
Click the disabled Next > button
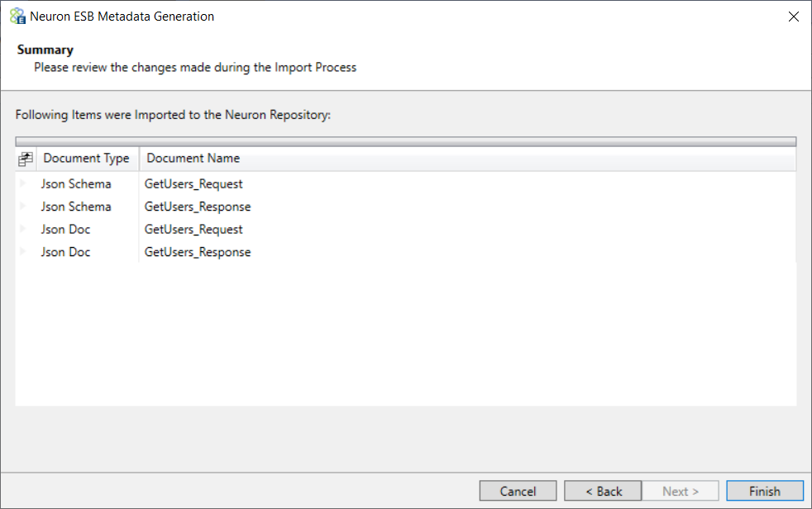pyautogui.click(x=681, y=491)
